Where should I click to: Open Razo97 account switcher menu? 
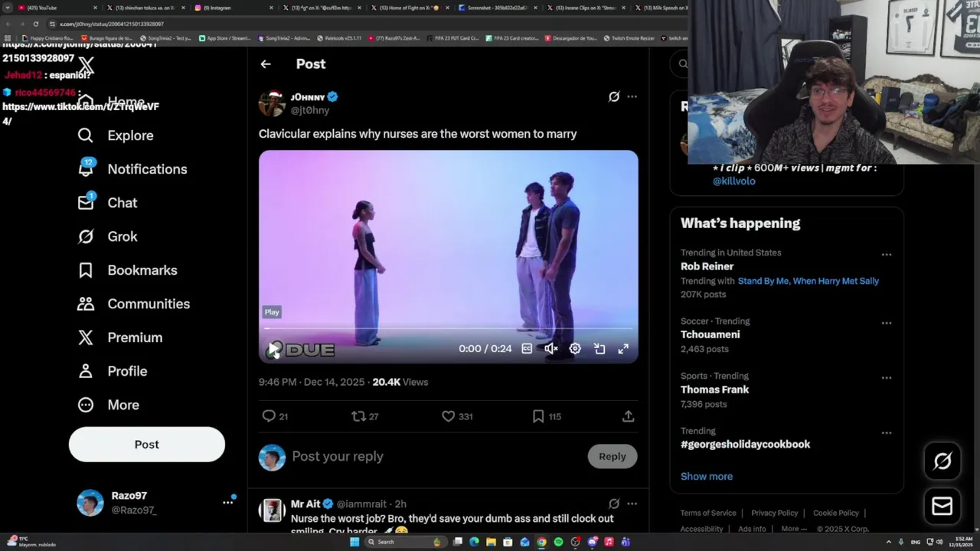coord(156,503)
